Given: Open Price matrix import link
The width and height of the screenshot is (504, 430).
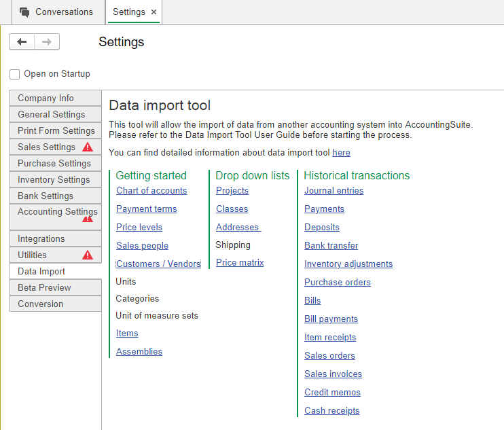Looking at the screenshot, I should coord(240,263).
